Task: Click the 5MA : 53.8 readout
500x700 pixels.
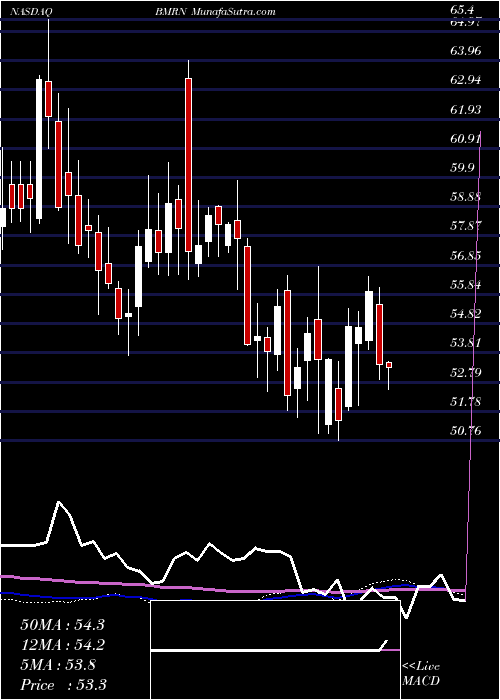Action: coord(58,665)
